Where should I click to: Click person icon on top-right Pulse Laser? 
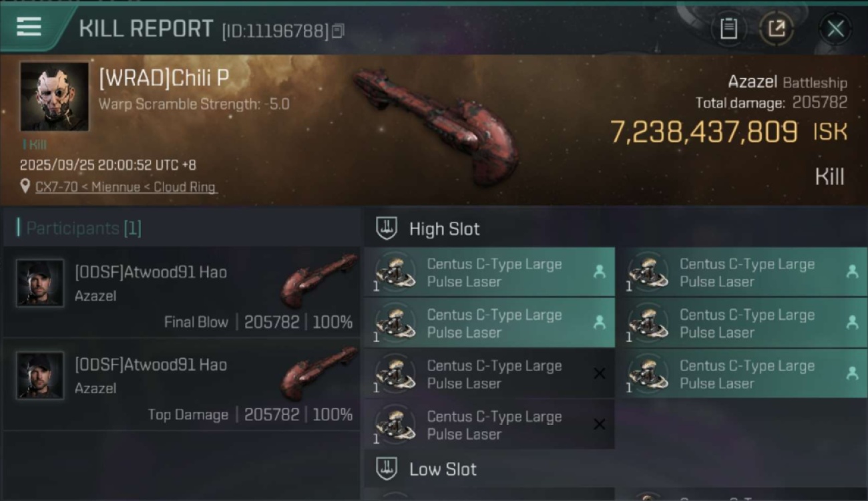tap(852, 271)
